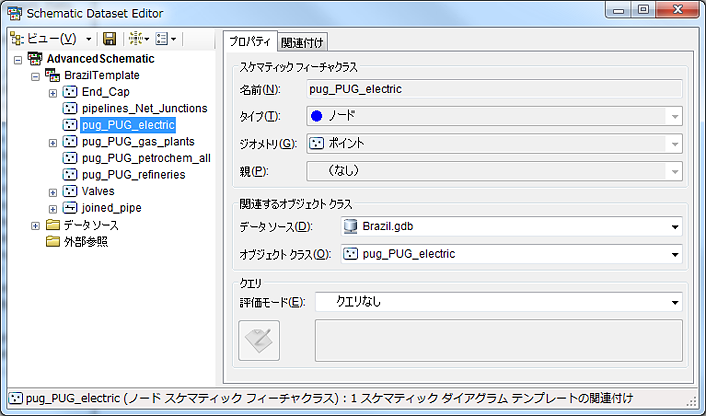Viewport: 706px width, 416px height.
Task: Click the Brazil.gdb database icon
Action: [350, 226]
